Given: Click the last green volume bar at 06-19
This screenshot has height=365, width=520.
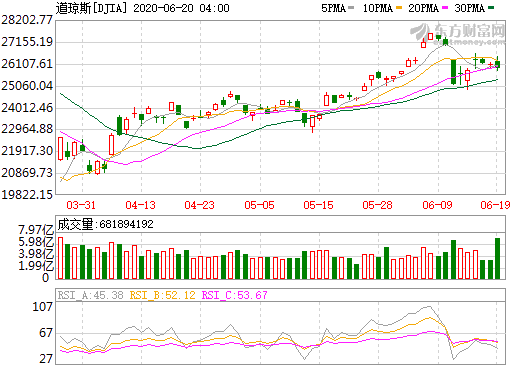Looking at the screenshot, I should click(x=497, y=258).
